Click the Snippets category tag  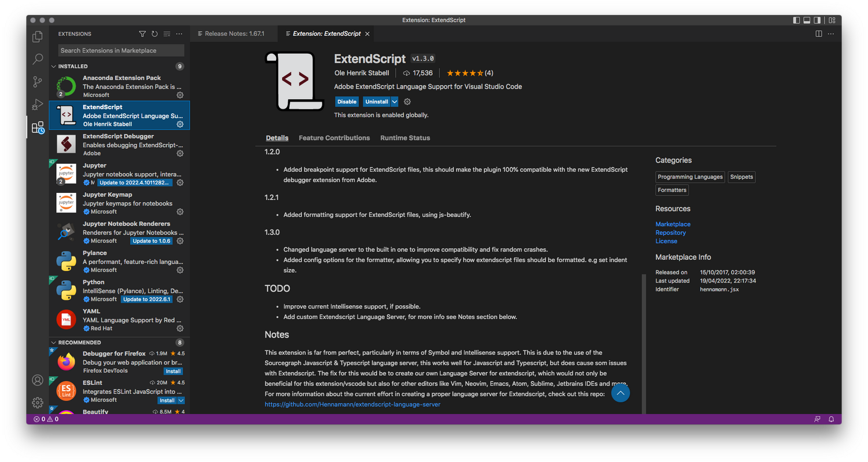[x=741, y=177]
